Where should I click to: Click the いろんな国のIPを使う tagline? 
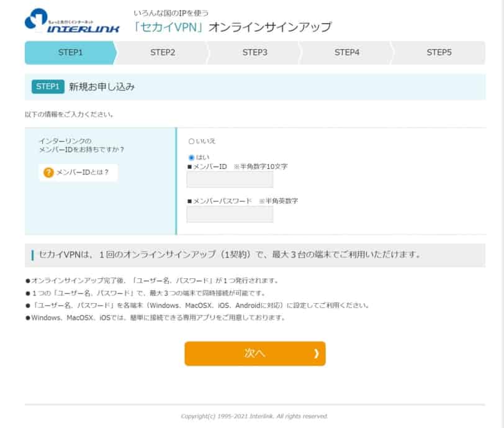pos(171,13)
